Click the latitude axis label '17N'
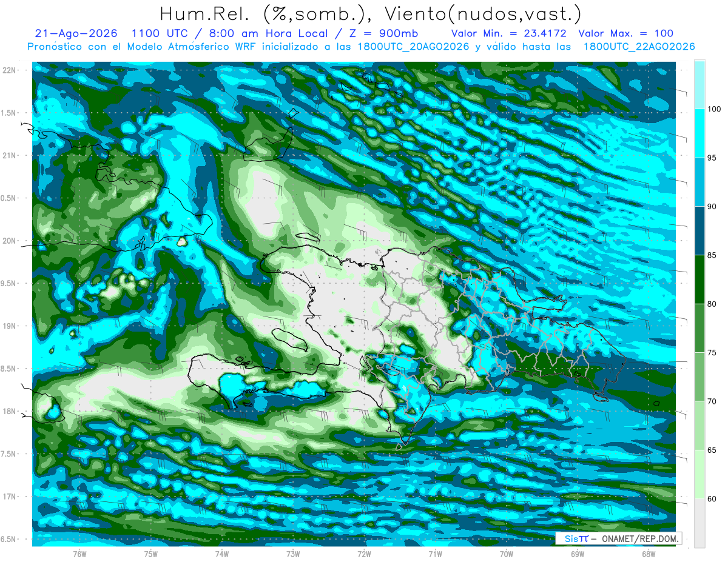Image resolution: width=728 pixels, height=562 pixels. (9, 497)
